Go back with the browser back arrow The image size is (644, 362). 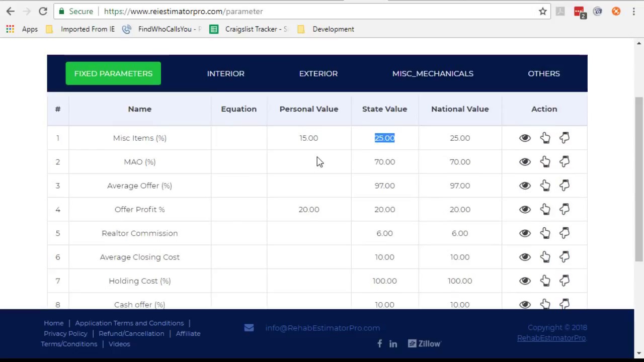(10, 11)
